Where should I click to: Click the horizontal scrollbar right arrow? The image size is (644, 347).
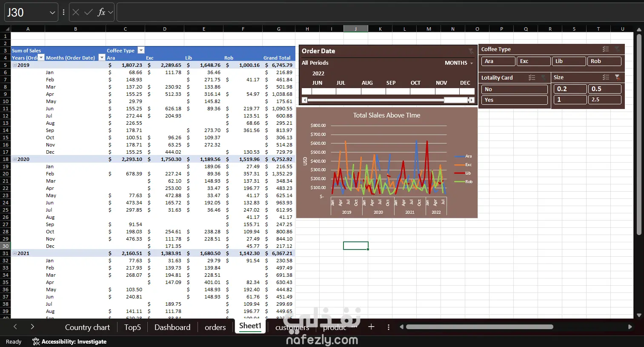tap(630, 327)
